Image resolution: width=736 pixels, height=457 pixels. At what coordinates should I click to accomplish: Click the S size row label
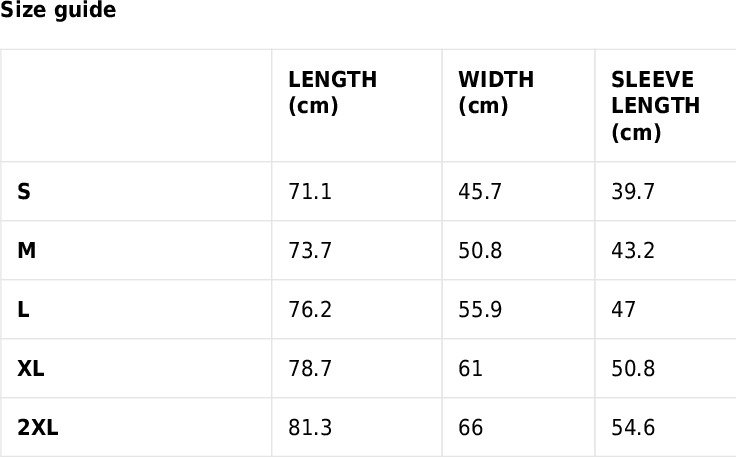(24, 192)
